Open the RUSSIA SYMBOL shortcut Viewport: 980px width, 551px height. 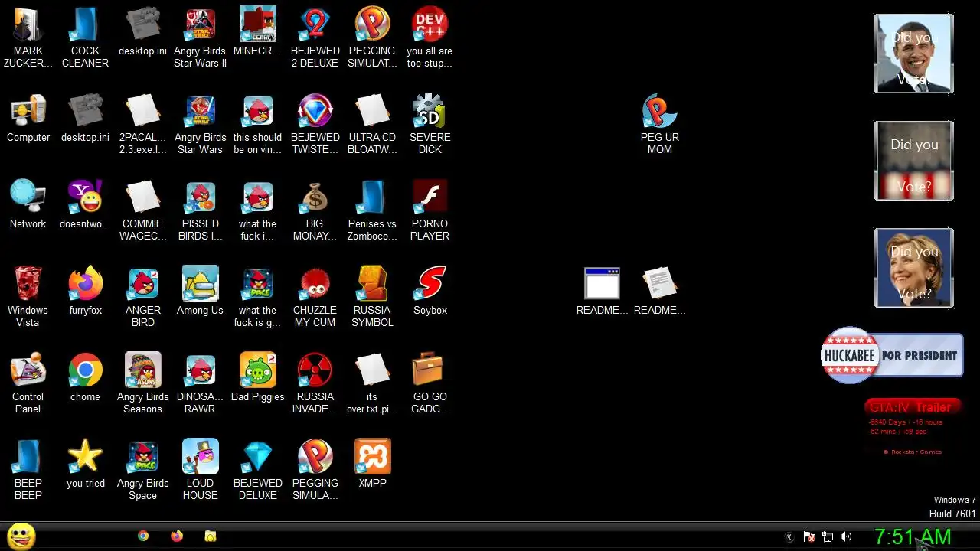(x=373, y=298)
